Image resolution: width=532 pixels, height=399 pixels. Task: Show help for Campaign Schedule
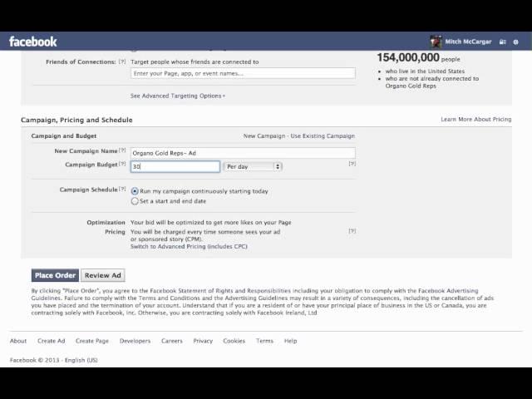tap(123, 189)
